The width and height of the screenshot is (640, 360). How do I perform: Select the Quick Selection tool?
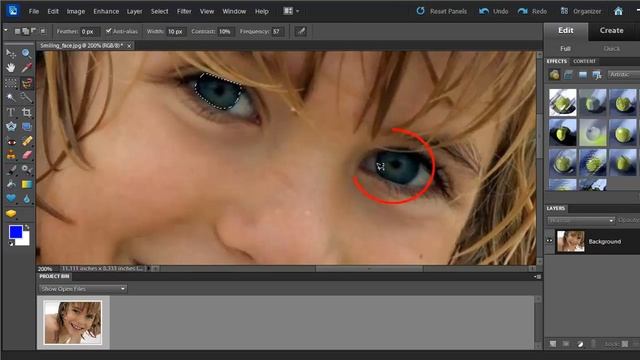click(x=26, y=98)
